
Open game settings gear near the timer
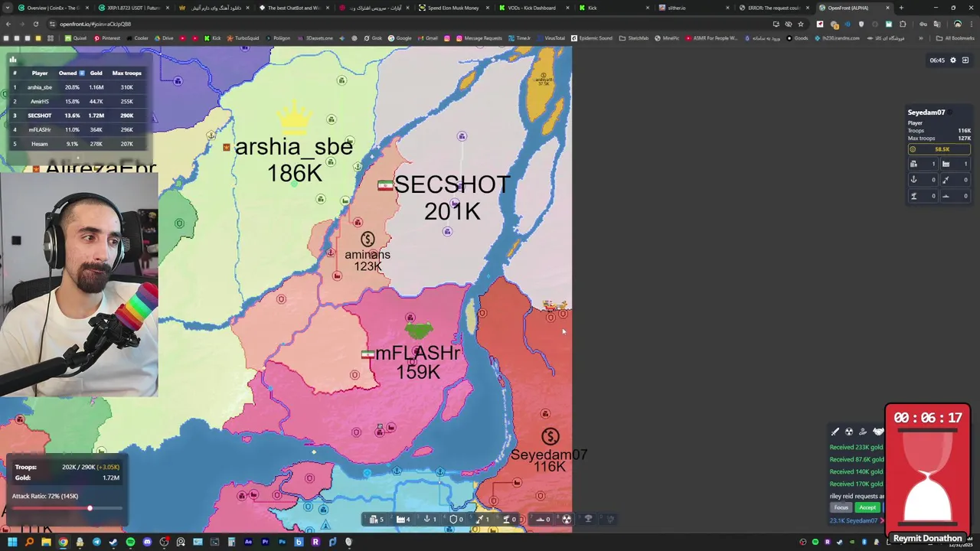pos(953,60)
